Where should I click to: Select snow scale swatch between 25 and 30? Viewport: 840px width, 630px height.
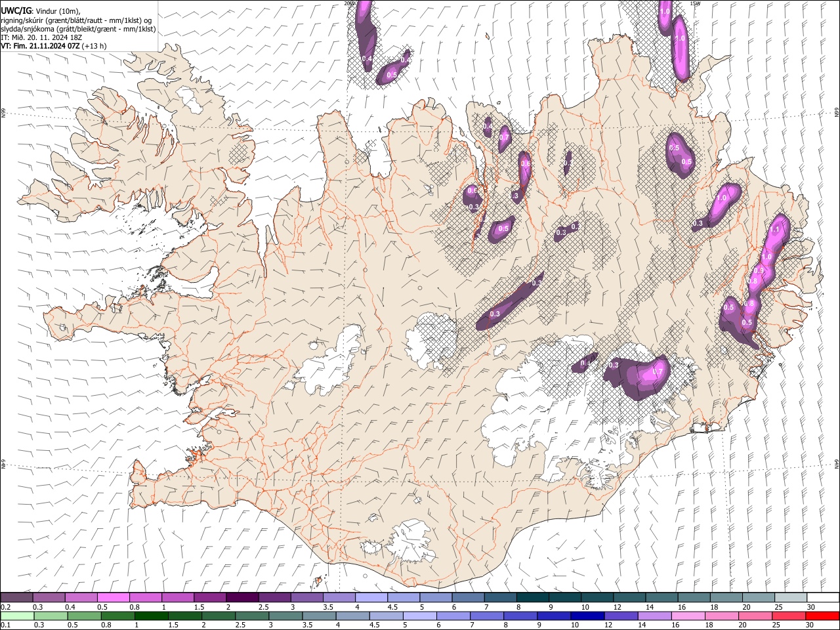pyautogui.click(x=791, y=598)
